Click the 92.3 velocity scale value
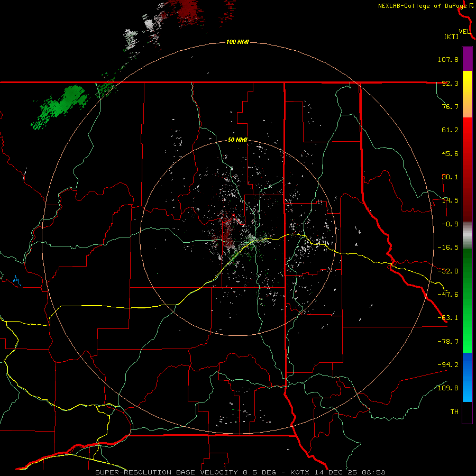The height and width of the screenshot is (476, 476). (450, 83)
